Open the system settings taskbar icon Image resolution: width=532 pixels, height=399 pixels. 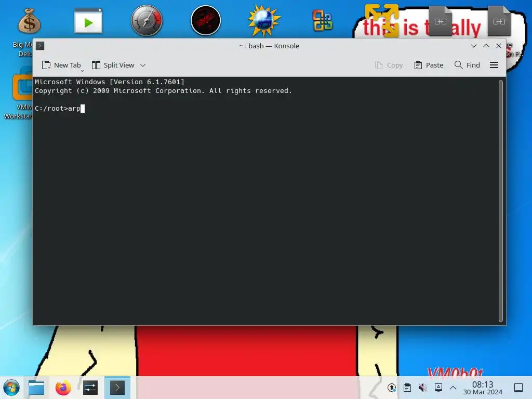pyautogui.click(x=90, y=388)
